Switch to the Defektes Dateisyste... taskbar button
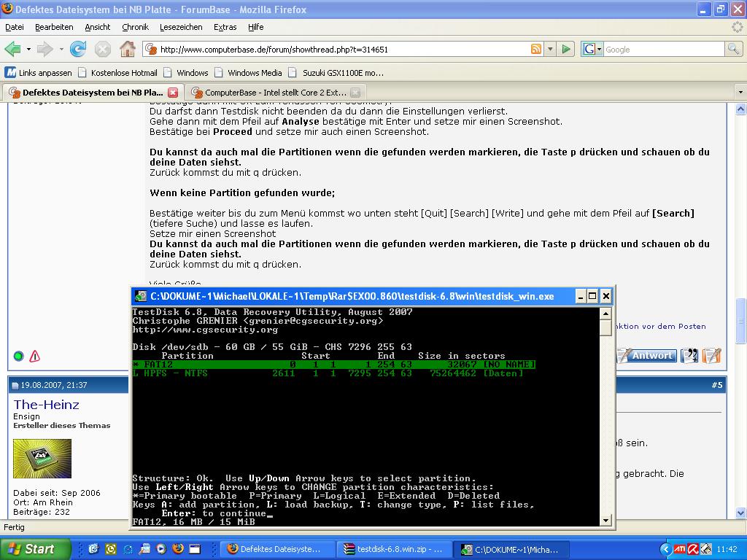 point(278,549)
